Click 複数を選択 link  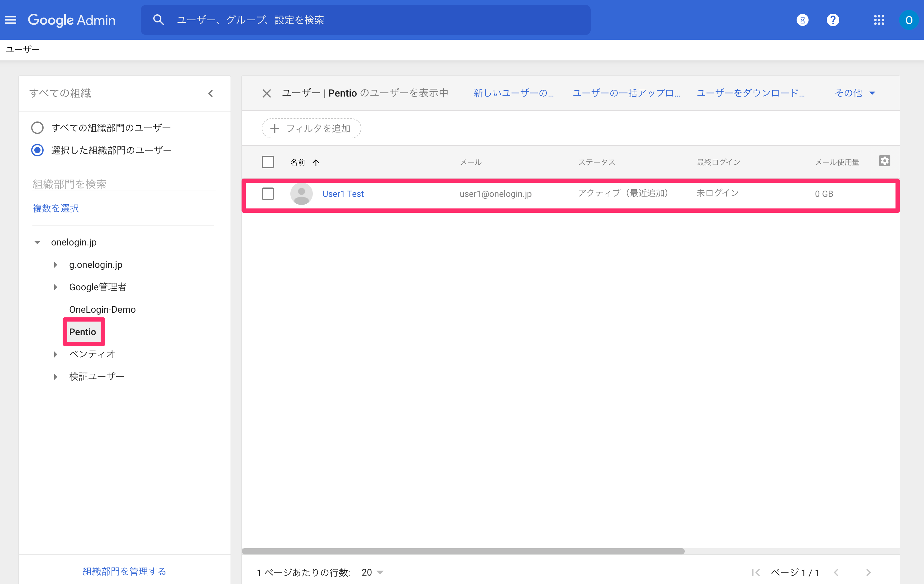click(56, 208)
